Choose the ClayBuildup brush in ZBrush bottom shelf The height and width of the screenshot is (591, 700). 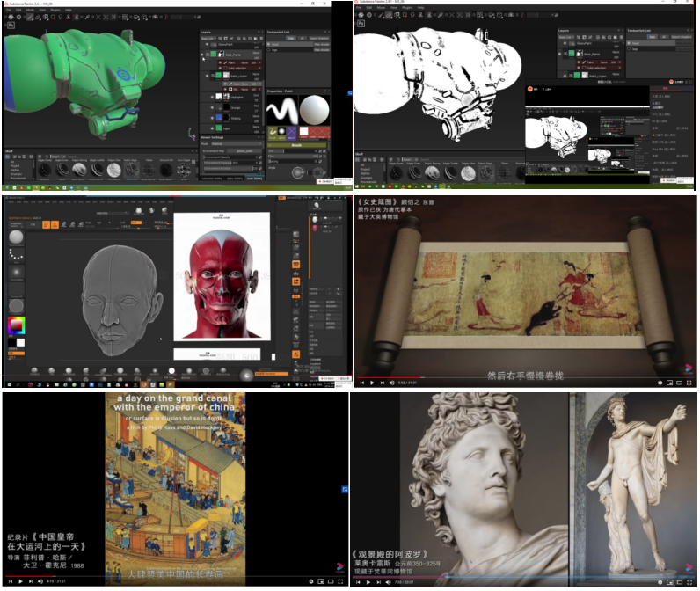[69, 371]
